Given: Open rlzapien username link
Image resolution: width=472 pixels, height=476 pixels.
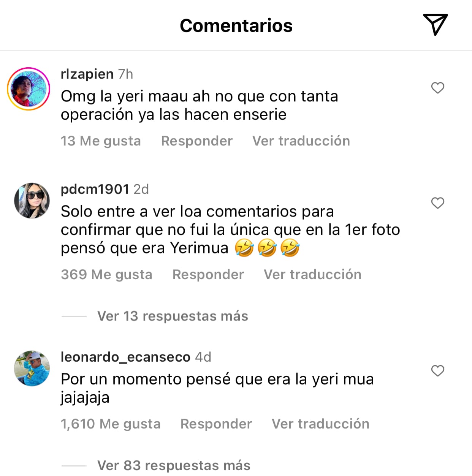Looking at the screenshot, I should tap(87, 74).
